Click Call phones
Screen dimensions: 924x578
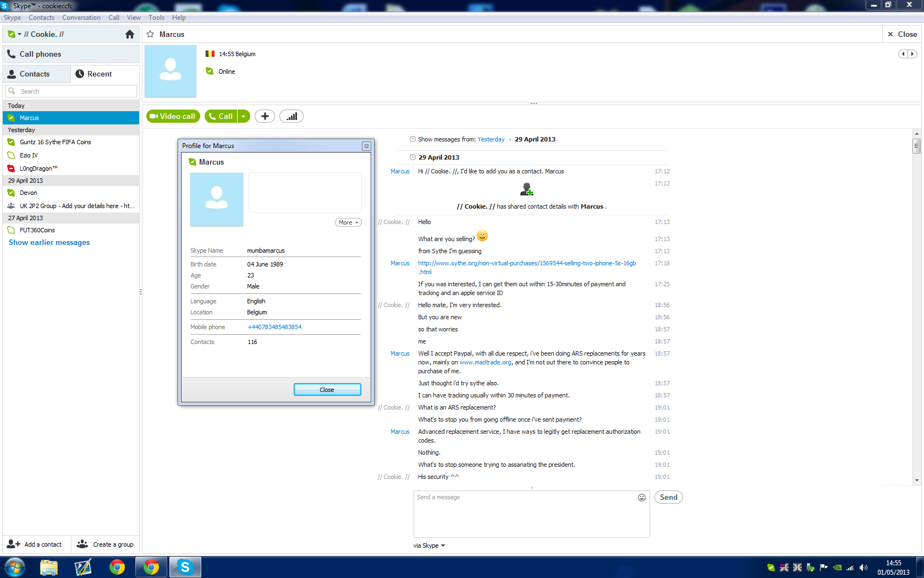(x=71, y=54)
